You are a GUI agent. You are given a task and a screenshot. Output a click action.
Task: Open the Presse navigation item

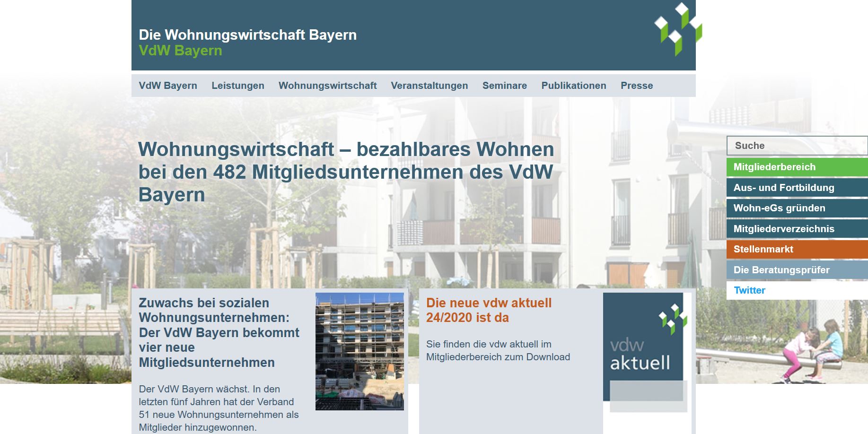[x=637, y=86]
